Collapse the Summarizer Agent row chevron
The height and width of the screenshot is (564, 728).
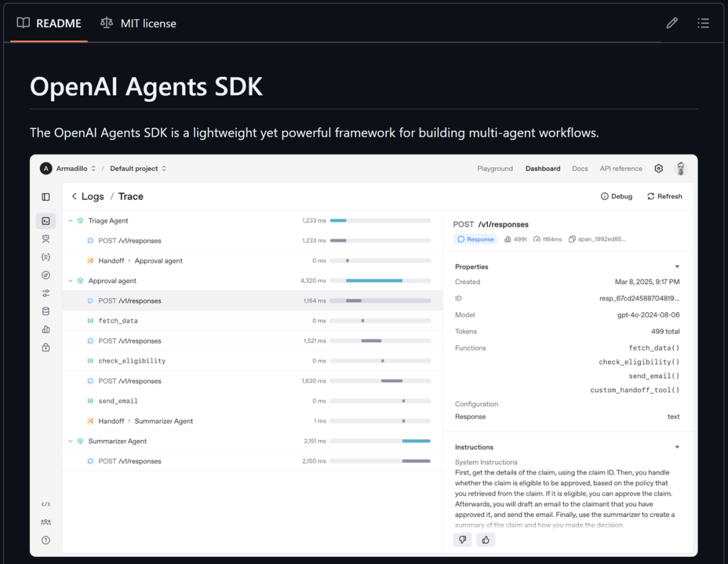[71, 441]
